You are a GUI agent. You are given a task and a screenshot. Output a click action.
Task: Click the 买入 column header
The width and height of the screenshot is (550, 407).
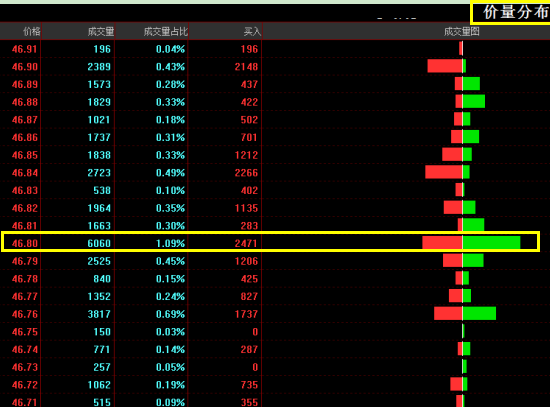click(x=252, y=32)
